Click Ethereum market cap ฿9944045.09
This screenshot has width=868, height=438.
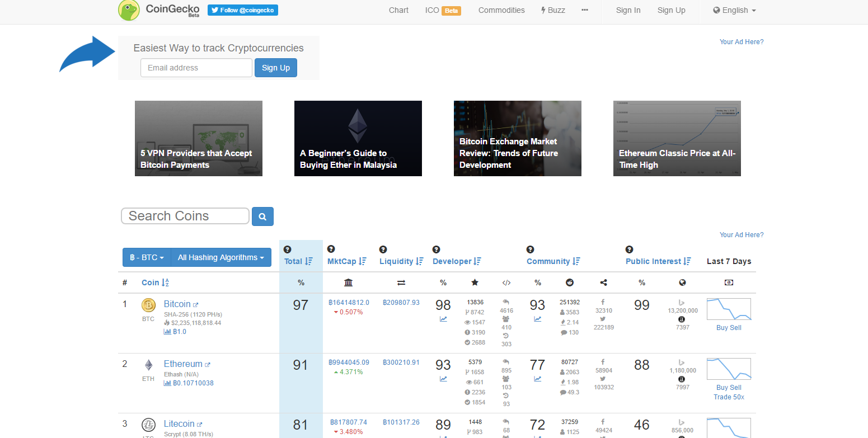[x=349, y=362]
